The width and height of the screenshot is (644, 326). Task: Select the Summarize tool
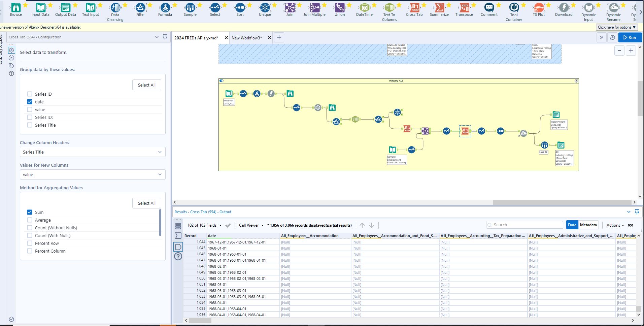click(439, 8)
